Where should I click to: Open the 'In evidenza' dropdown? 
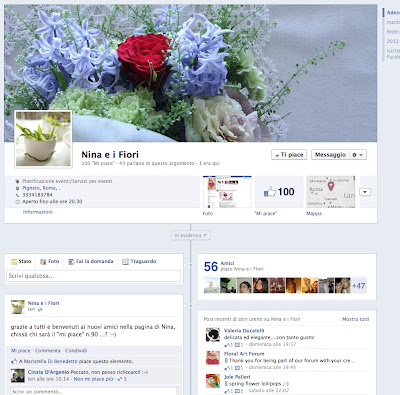pos(191,235)
